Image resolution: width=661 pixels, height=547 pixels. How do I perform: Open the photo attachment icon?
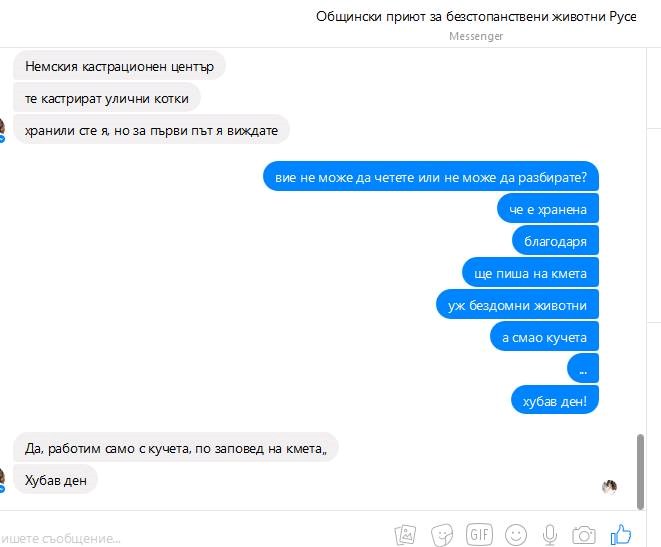click(405, 534)
